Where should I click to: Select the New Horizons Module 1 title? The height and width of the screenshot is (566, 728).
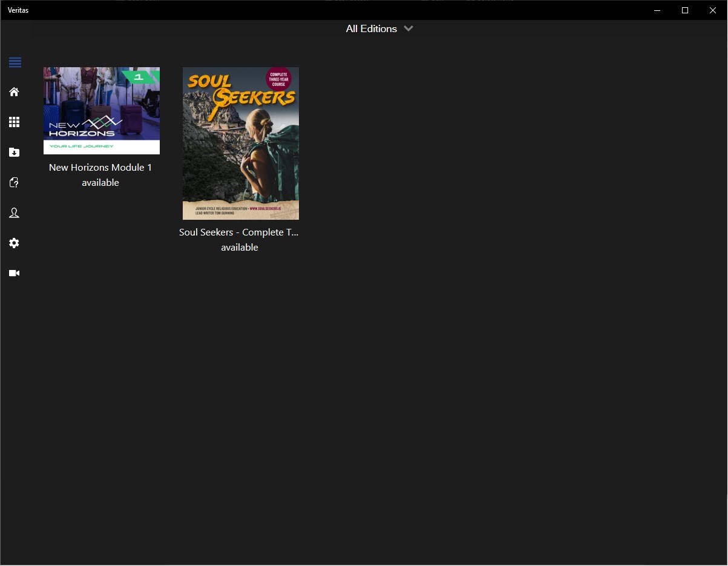(x=100, y=168)
